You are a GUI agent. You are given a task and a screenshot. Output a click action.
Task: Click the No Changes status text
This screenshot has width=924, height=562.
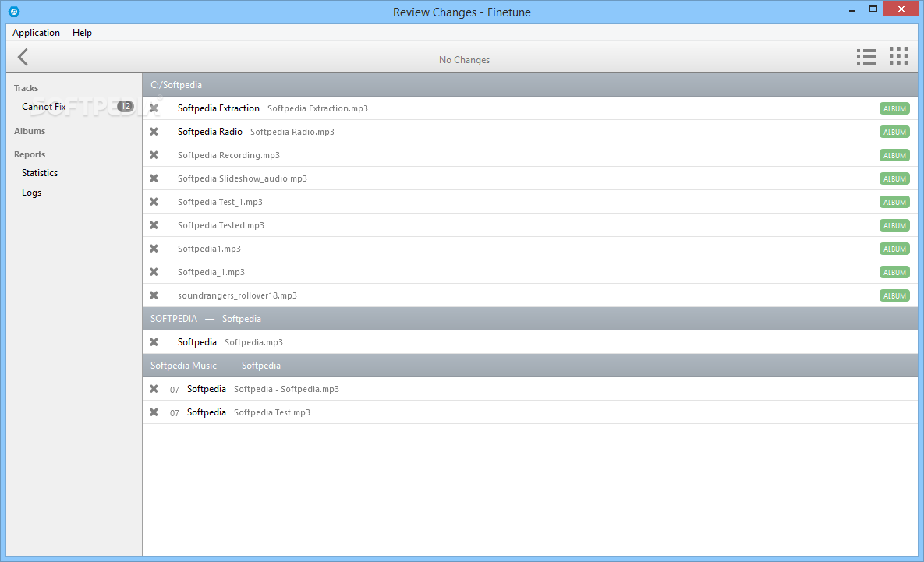465,60
